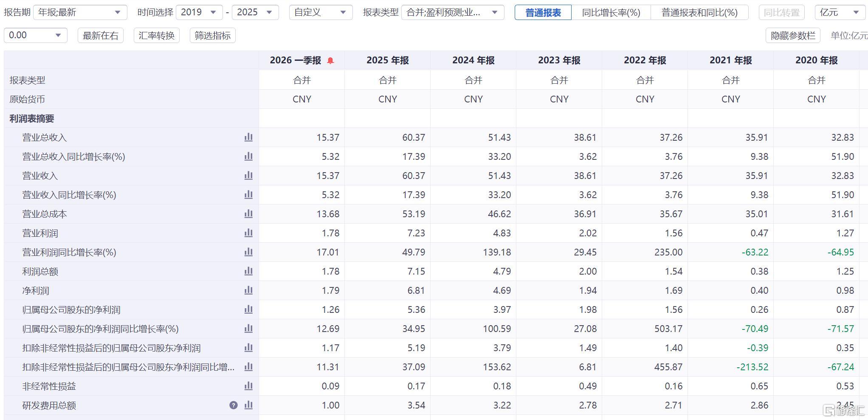Open chart icon for 营业总收入同比增长率(%) row
Image resolution: width=868 pixels, height=420 pixels.
[x=248, y=156]
